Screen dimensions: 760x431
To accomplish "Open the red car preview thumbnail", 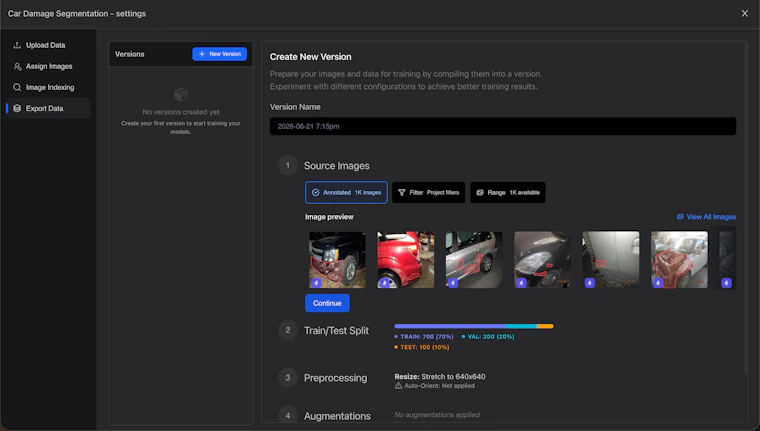I will click(406, 260).
